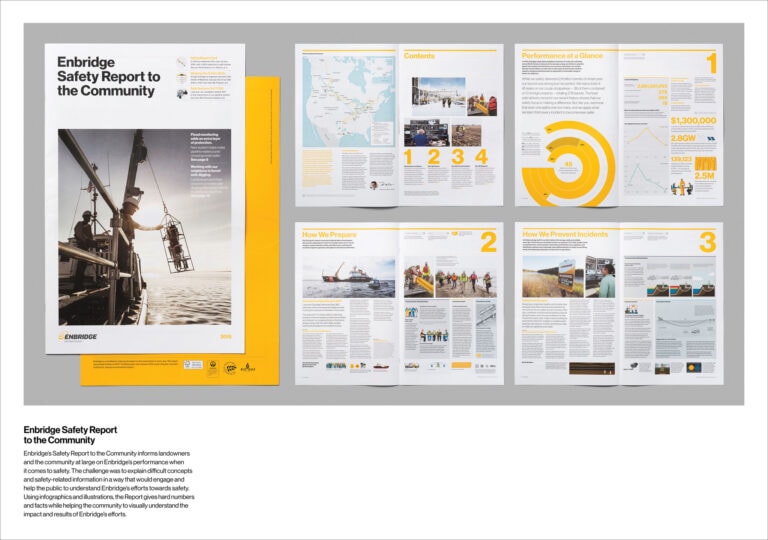768x540 pixels.
Task: Click the yellow number 4 under Contents photos
Action: [481, 157]
